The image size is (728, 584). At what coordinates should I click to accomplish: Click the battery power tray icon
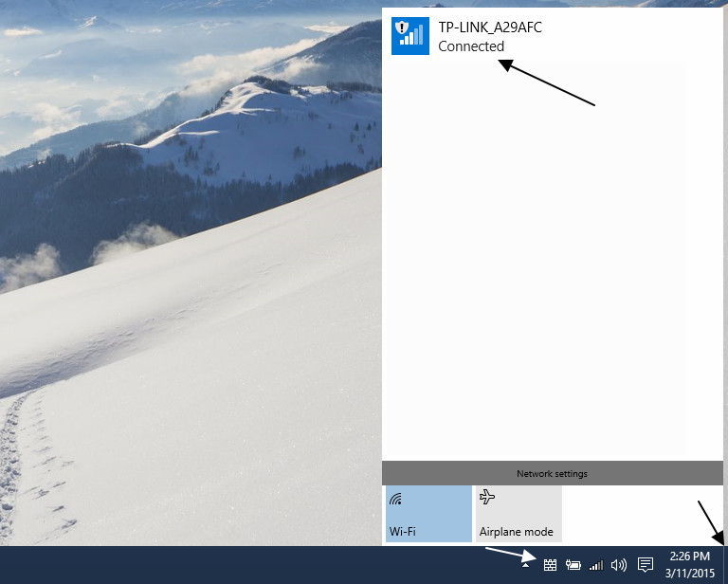573,564
